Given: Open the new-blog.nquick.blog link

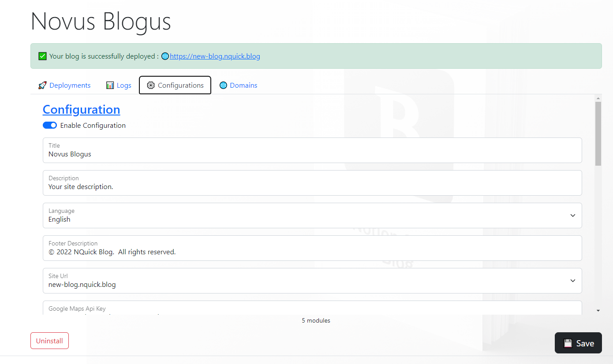Looking at the screenshot, I should [x=215, y=56].
